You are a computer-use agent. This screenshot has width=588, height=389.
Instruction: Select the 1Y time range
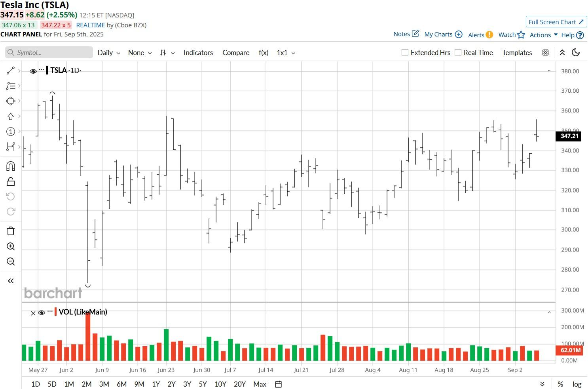pyautogui.click(x=156, y=384)
